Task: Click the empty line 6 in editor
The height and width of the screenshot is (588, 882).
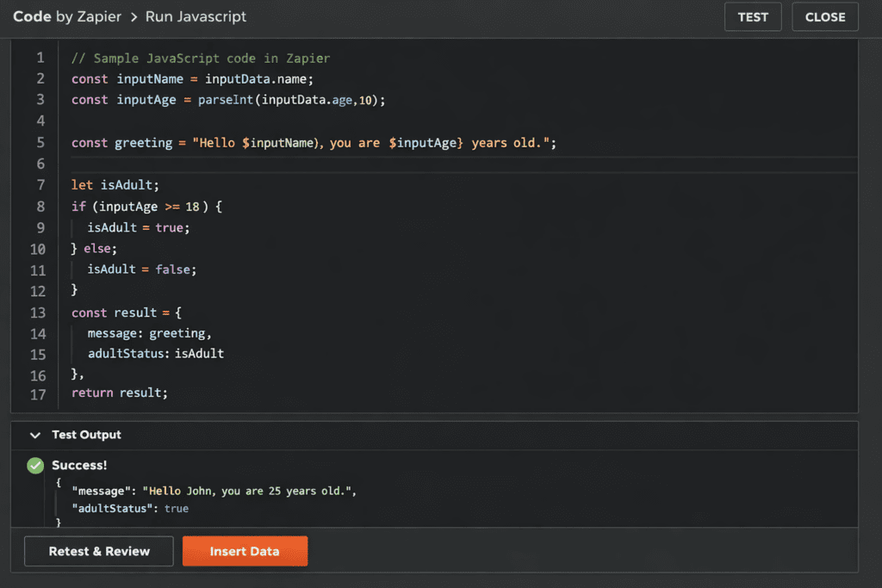Action: (x=464, y=164)
